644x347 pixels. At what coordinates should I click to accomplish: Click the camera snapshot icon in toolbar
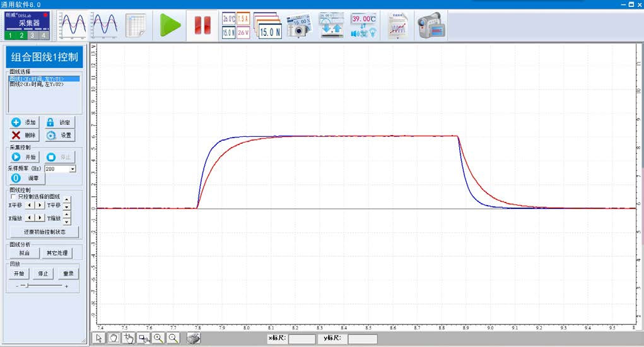coord(298,26)
